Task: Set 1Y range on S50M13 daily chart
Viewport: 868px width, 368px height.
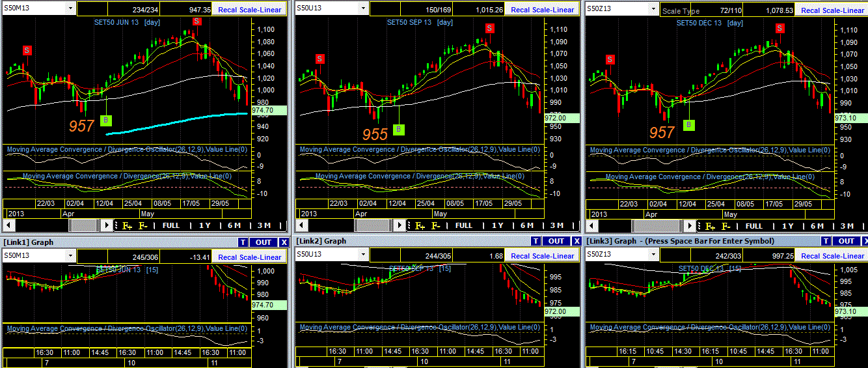Action: click(205, 225)
